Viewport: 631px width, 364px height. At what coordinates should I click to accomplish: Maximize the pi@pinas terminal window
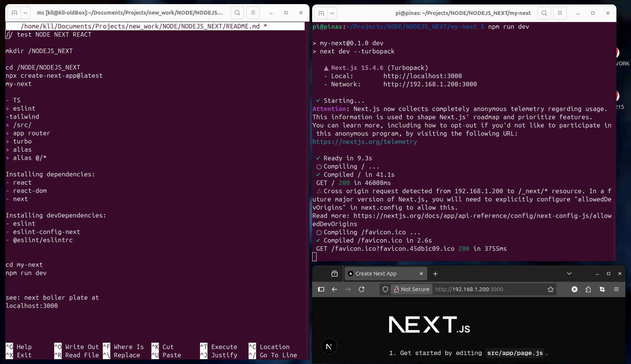593,13
